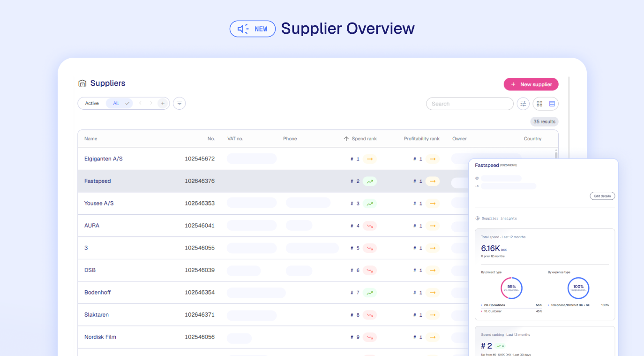Click DSB profitability rank arrow icon
644x356 pixels.
click(x=433, y=270)
